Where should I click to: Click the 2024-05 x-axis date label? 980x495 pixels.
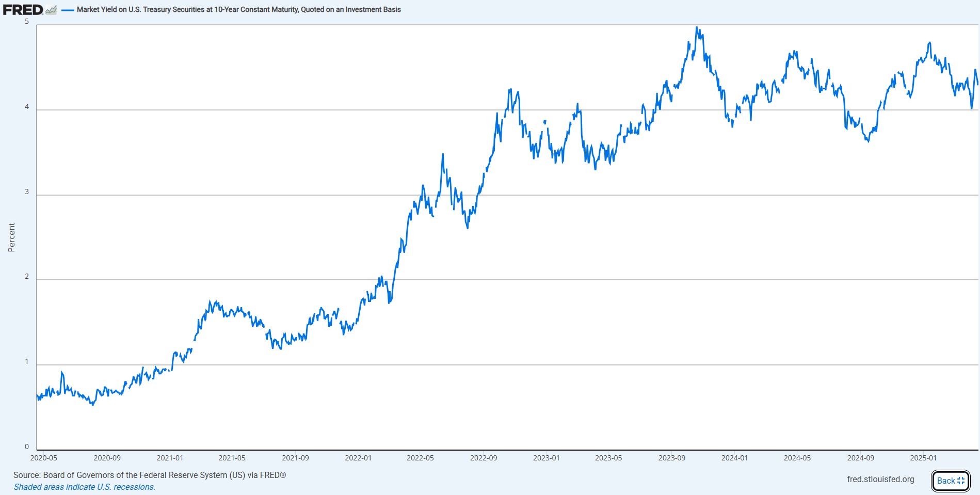[797, 458]
